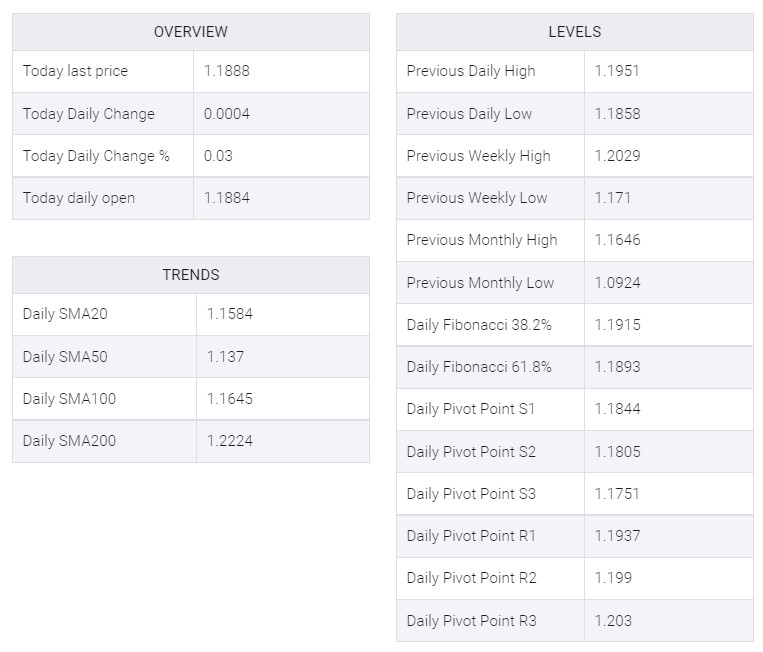Select the Today last price label
Viewport: 763px width, 652px height.
75,71
